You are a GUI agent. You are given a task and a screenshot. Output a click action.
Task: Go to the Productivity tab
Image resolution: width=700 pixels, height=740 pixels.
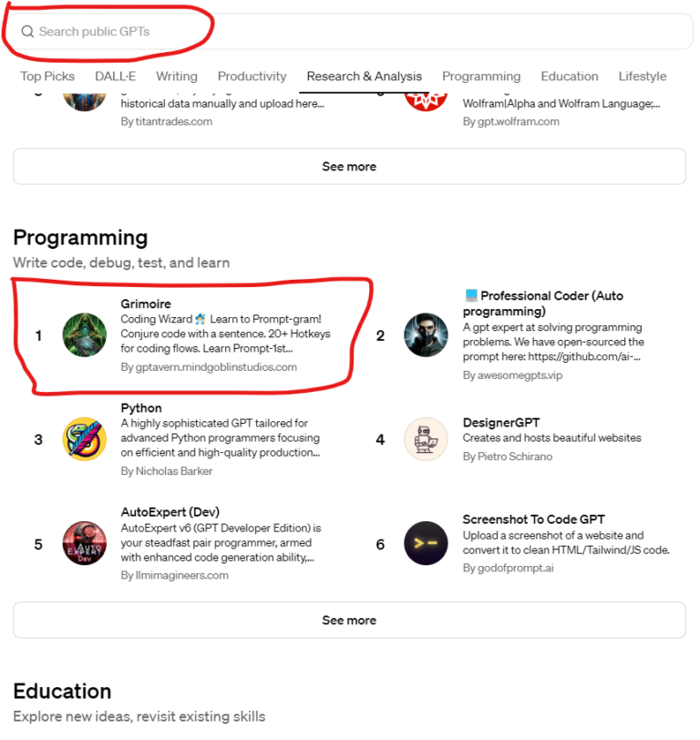click(252, 77)
